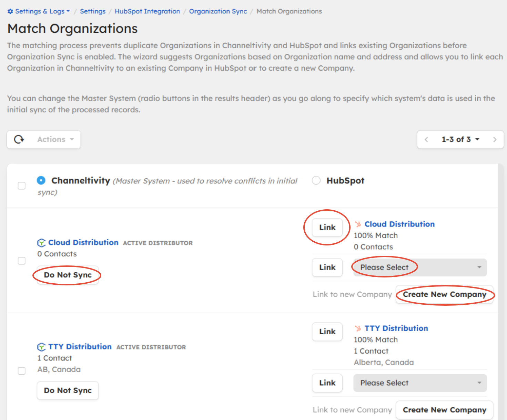Click Link button next to Cloud Distribution dropdown
The image size is (507, 420).
(327, 267)
